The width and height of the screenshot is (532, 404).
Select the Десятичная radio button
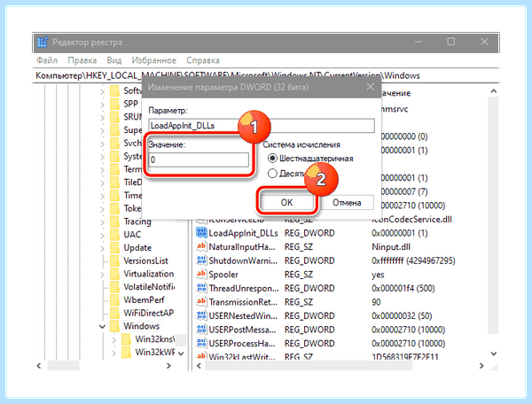272,174
